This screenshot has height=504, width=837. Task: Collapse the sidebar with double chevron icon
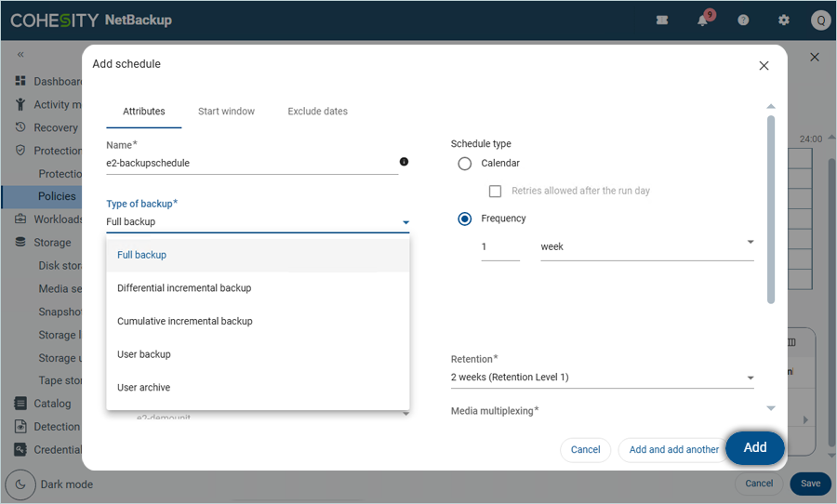pos(20,55)
